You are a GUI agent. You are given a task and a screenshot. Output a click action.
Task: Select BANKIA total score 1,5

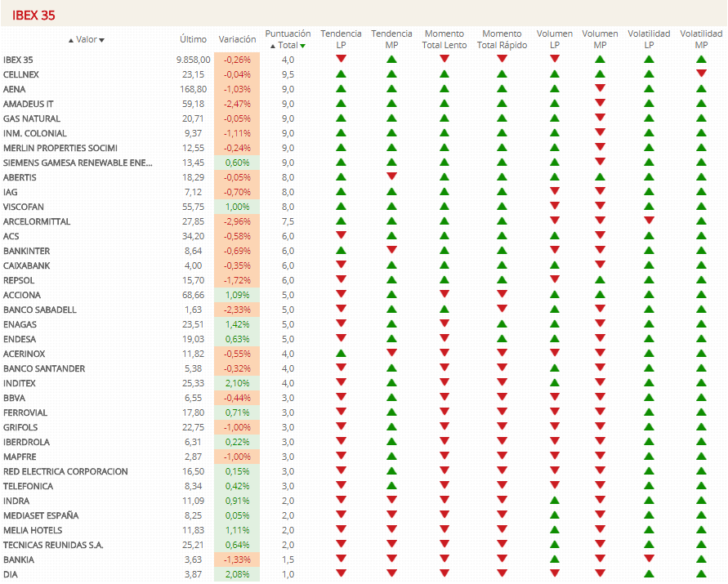288,559
